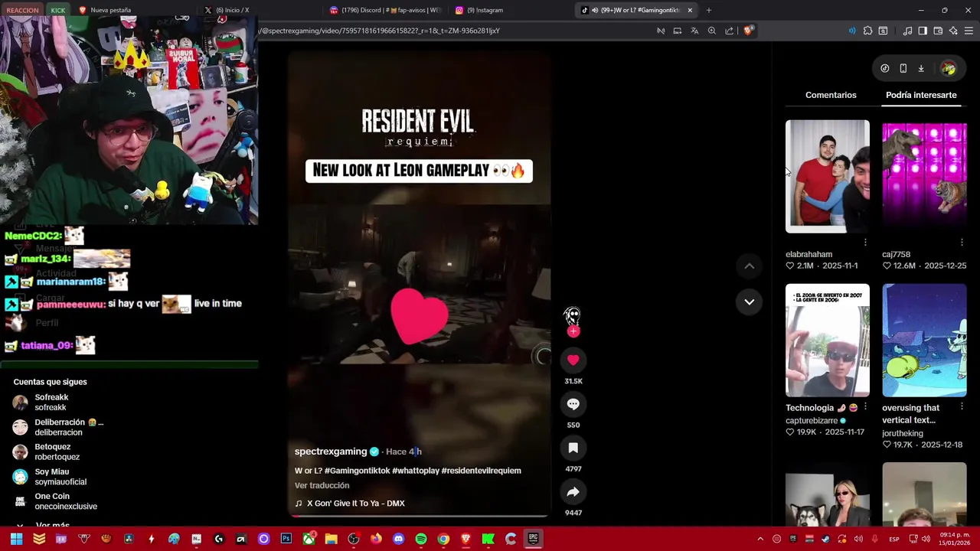Image resolution: width=980 pixels, height=551 pixels.
Task: Open Spotify from the taskbar
Action: (420, 539)
